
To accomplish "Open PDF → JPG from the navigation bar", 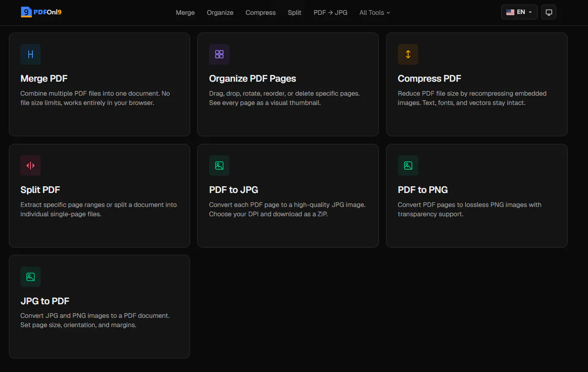I will [x=331, y=13].
